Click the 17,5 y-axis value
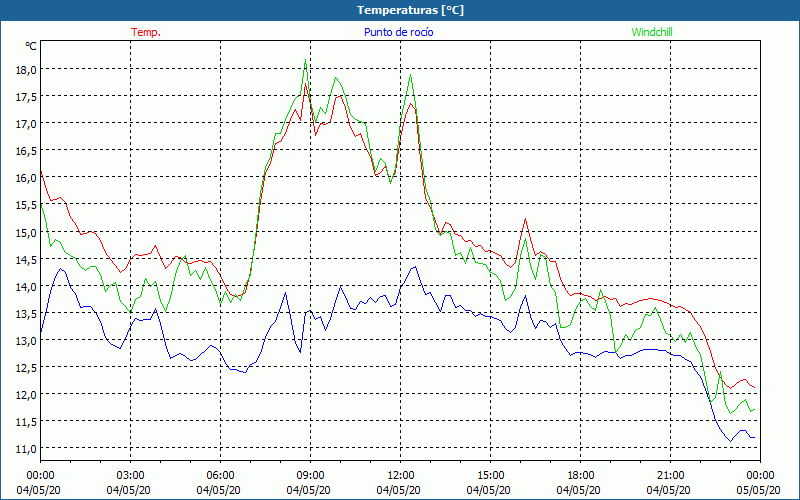Image resolution: width=800 pixels, height=500 pixels. (26, 96)
